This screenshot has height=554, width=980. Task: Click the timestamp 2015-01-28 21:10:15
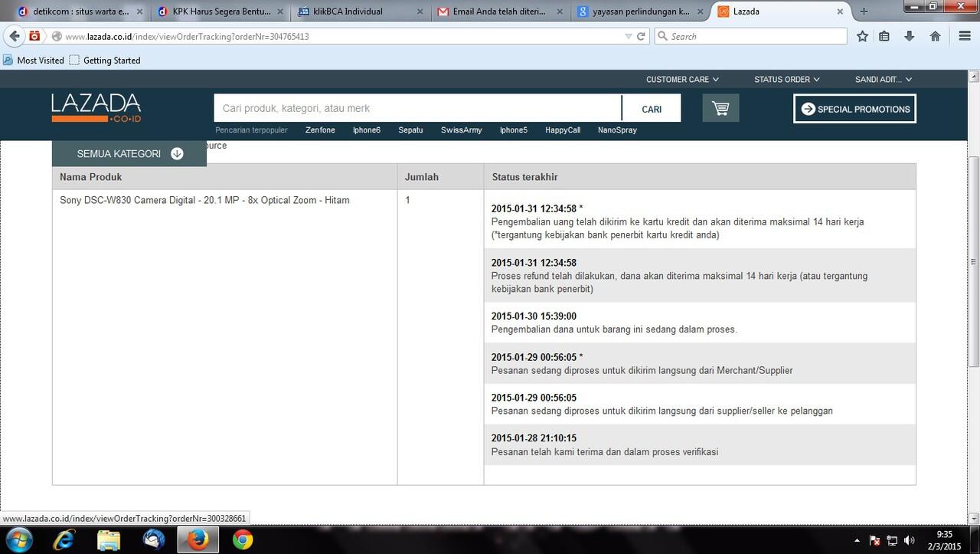coord(534,438)
